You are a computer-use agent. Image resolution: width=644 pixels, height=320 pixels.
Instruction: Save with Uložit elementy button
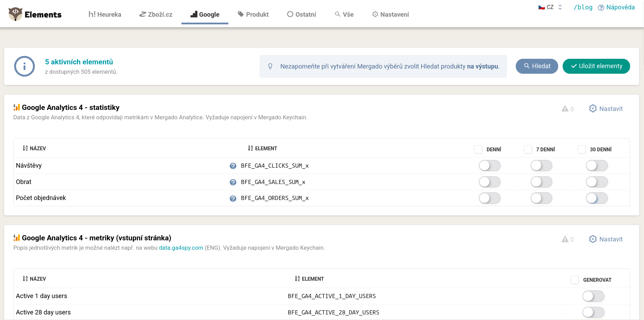click(596, 66)
